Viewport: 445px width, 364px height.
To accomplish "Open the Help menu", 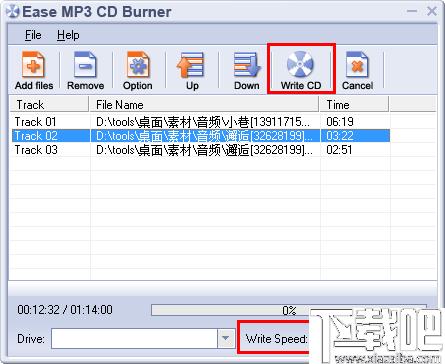I will click(x=68, y=35).
